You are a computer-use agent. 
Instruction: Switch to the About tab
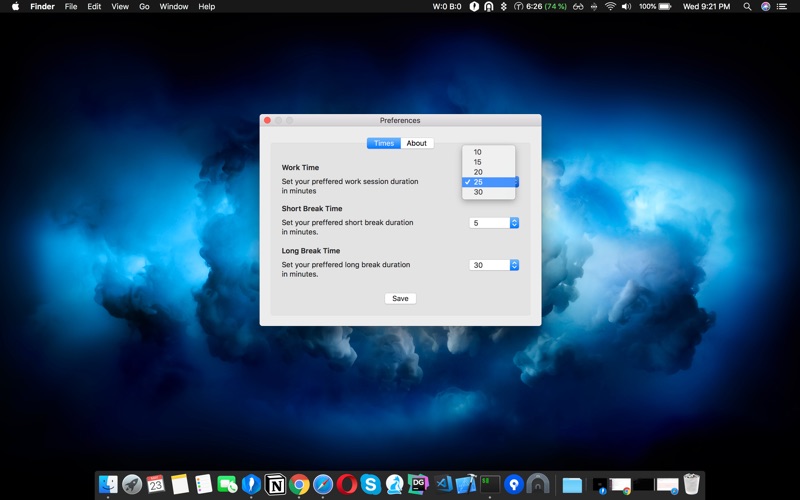[x=417, y=143]
